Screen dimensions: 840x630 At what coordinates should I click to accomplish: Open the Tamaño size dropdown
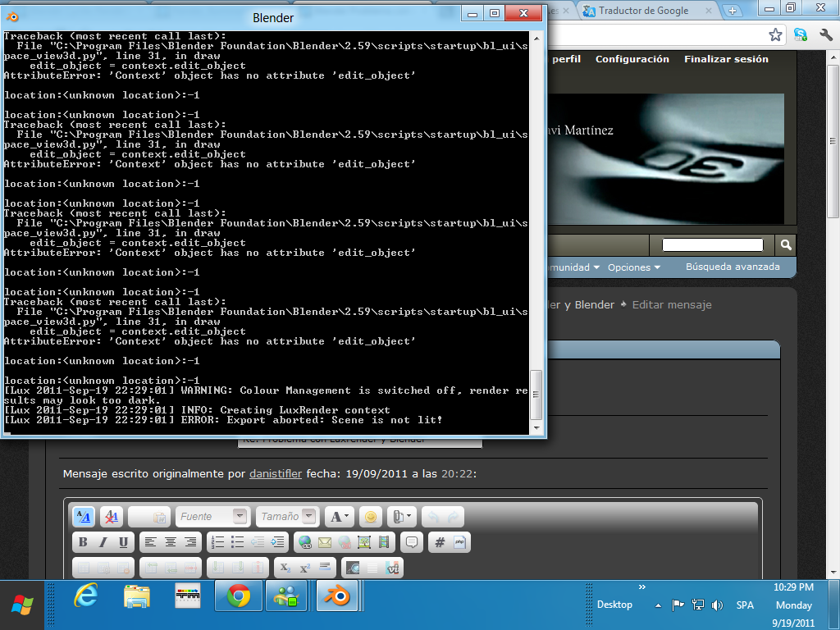point(288,517)
